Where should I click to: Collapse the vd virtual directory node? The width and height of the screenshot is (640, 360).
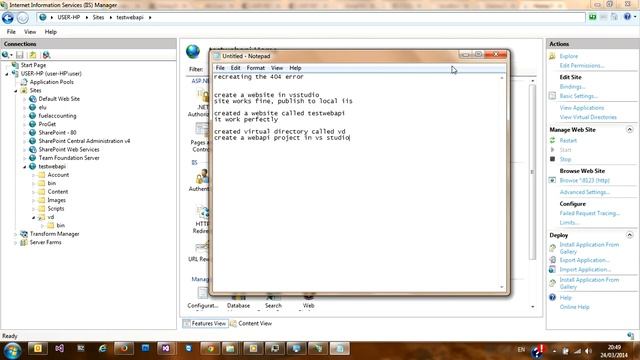tap(33, 217)
